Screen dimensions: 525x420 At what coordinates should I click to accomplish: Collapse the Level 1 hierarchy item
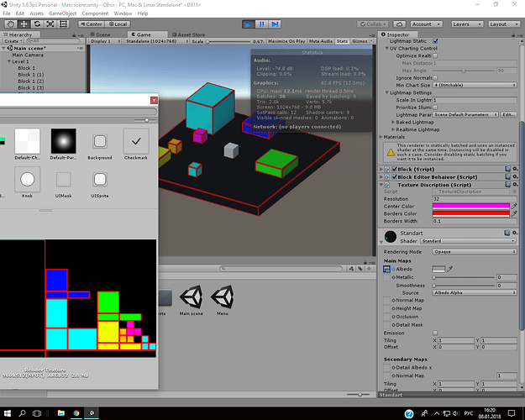pos(9,61)
